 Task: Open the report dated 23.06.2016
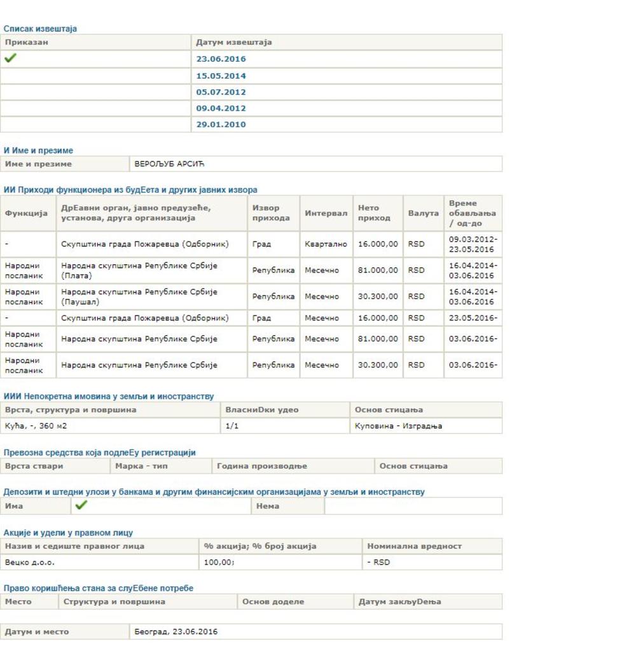click(221, 60)
